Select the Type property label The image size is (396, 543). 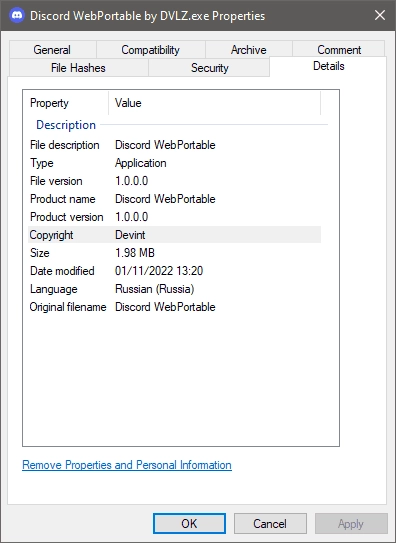click(x=42, y=163)
